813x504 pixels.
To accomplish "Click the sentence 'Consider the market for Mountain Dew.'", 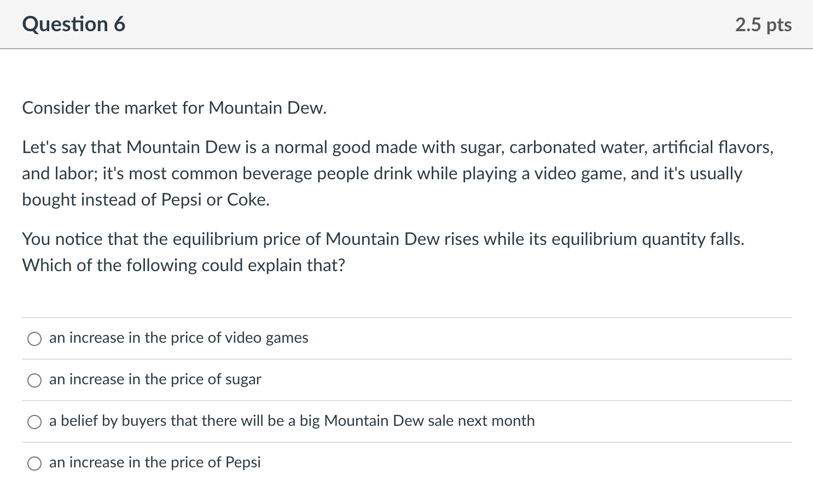I will pos(174,108).
